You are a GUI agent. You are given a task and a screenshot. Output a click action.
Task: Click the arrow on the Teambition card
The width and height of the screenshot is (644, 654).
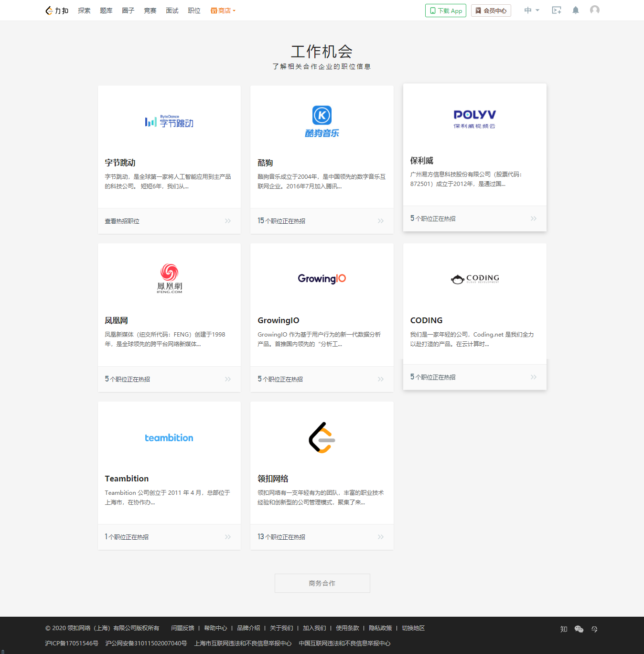[228, 537]
